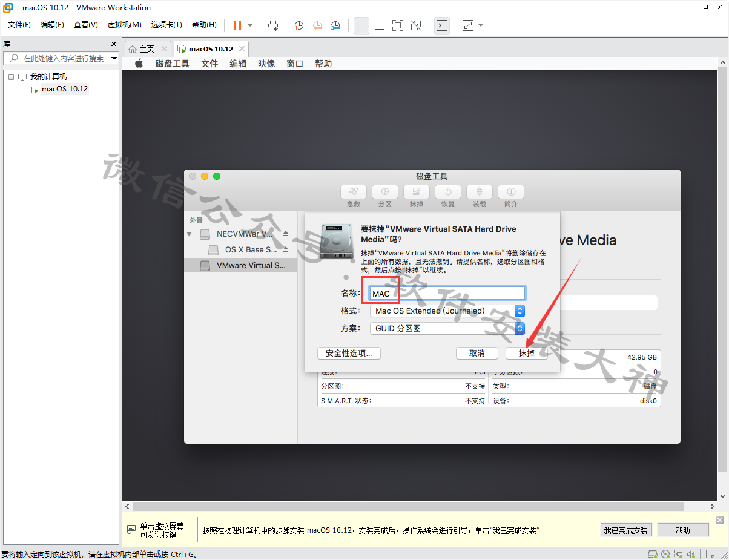The height and width of the screenshot is (560, 729).
Task: Open macOS 映像 menu
Action: point(266,64)
